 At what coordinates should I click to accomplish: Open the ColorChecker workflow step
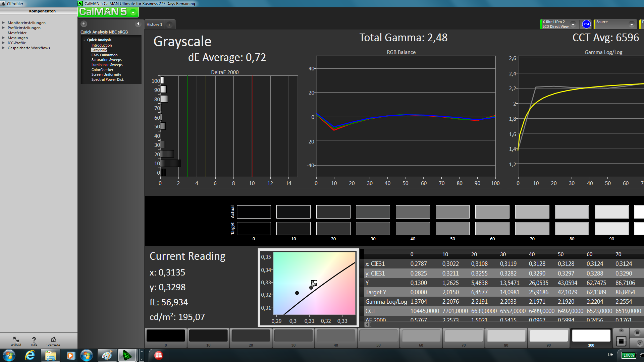click(102, 70)
